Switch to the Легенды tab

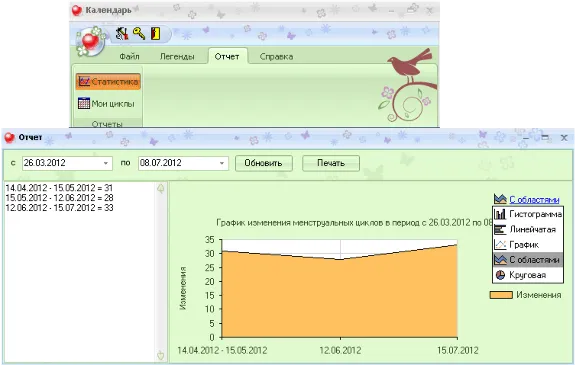177,57
